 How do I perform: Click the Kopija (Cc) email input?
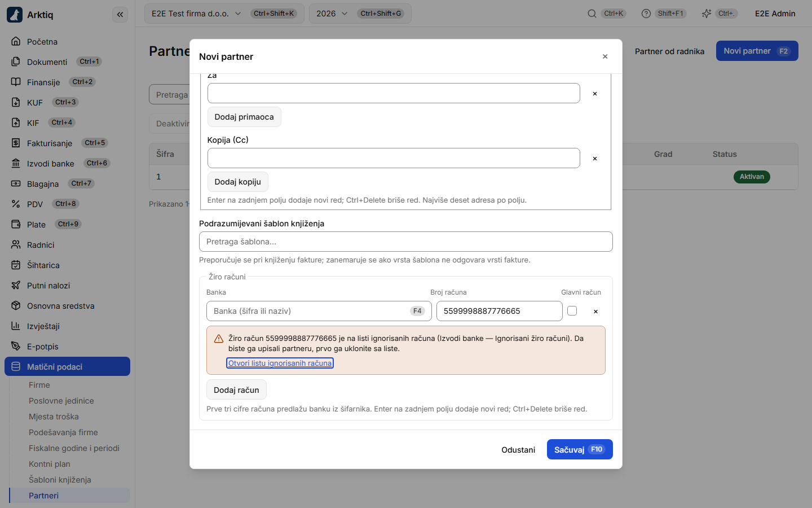click(x=394, y=158)
